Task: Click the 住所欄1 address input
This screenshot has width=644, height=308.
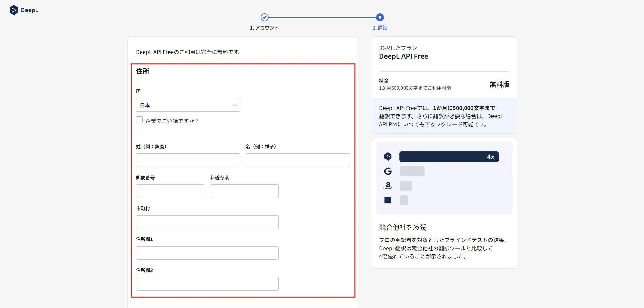Action: 207,253
